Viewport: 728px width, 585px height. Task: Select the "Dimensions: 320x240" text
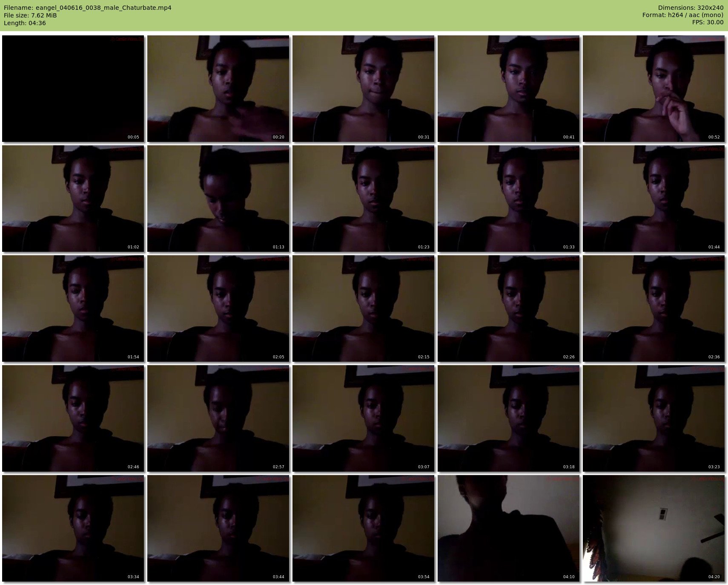(691, 8)
